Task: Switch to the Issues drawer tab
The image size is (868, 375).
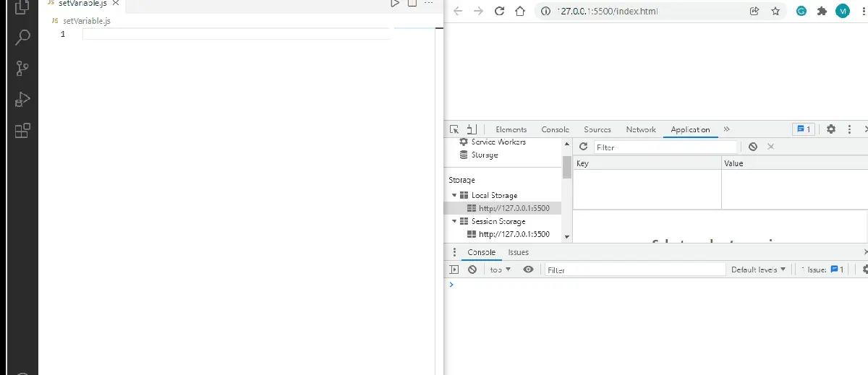Action: pyautogui.click(x=518, y=252)
